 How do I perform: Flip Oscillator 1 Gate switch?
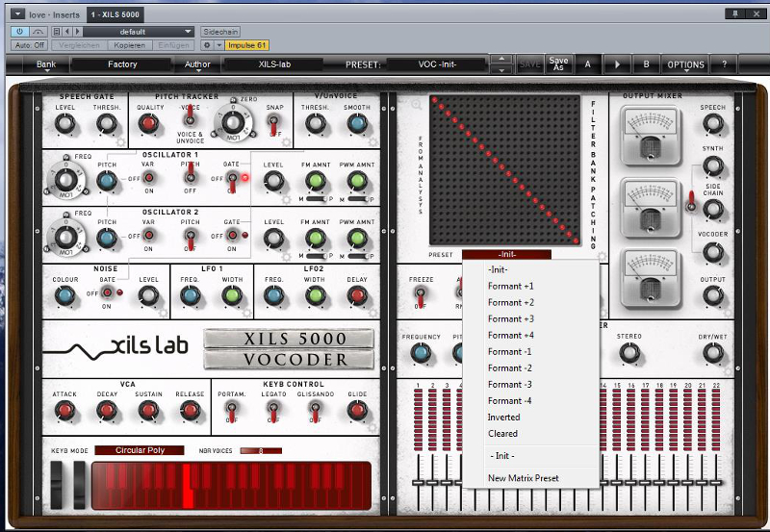(232, 181)
